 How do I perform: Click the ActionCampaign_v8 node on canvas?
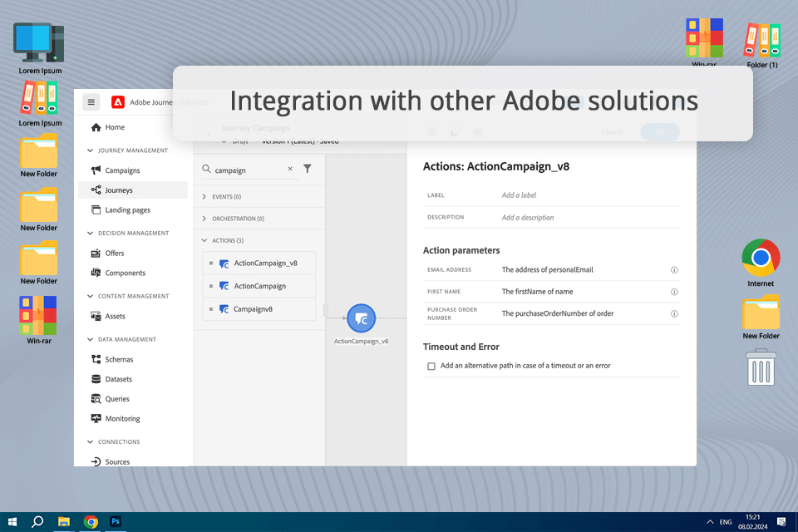click(362, 318)
